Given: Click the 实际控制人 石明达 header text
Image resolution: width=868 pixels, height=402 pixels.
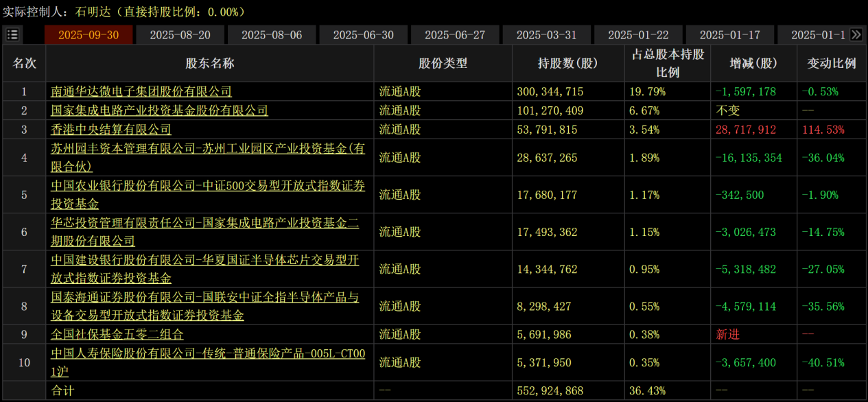Looking at the screenshot, I should pos(124,12).
